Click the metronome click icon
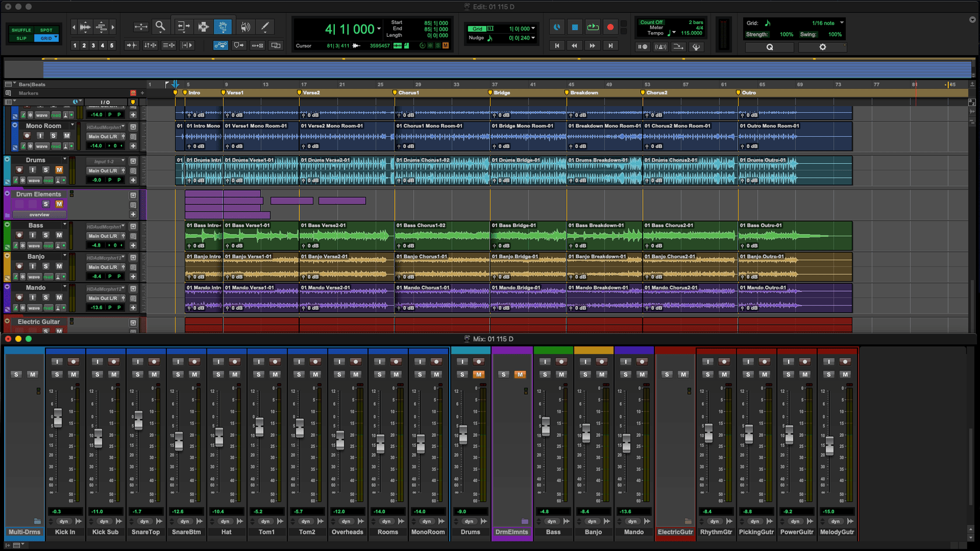This screenshot has width=980, height=551. [x=660, y=47]
